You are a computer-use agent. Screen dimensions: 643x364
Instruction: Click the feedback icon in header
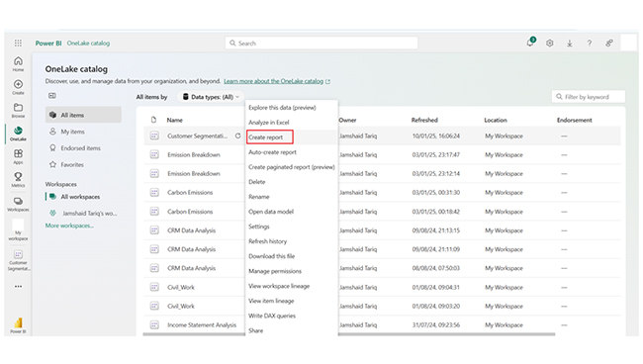[609, 43]
